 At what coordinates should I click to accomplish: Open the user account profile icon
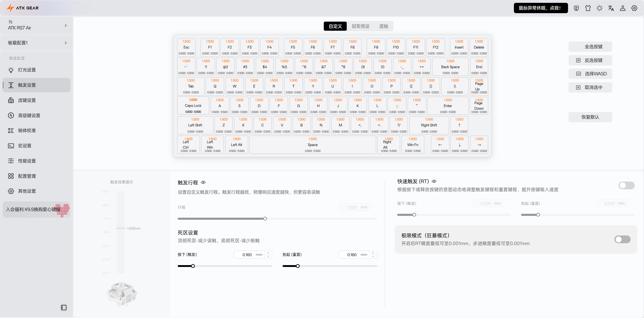point(623,8)
